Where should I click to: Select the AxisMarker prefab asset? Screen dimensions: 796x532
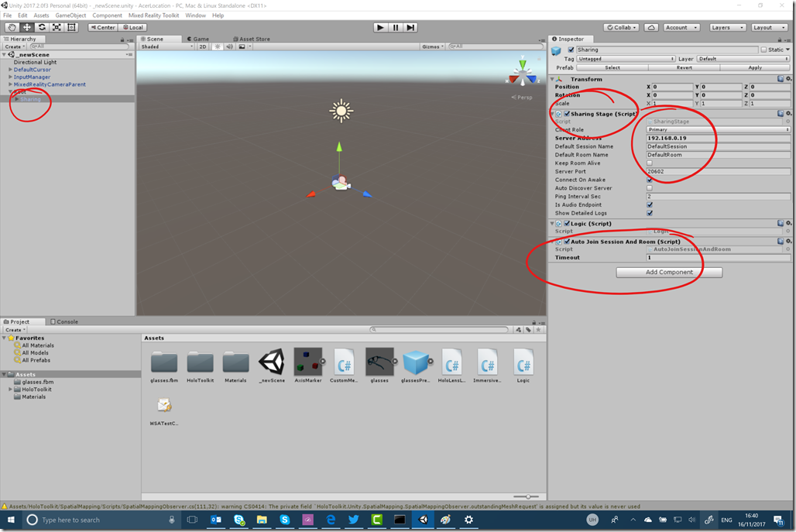[x=308, y=366]
